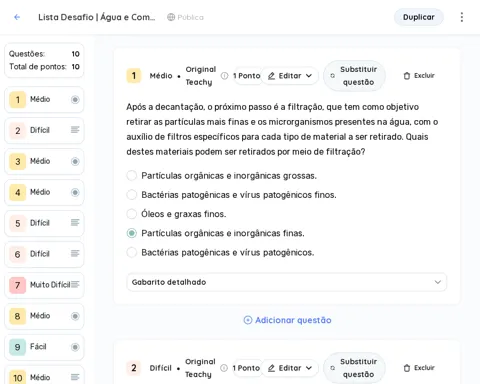This screenshot has height=384, width=480.
Task: Click the Duplicar button
Action: [x=419, y=17]
